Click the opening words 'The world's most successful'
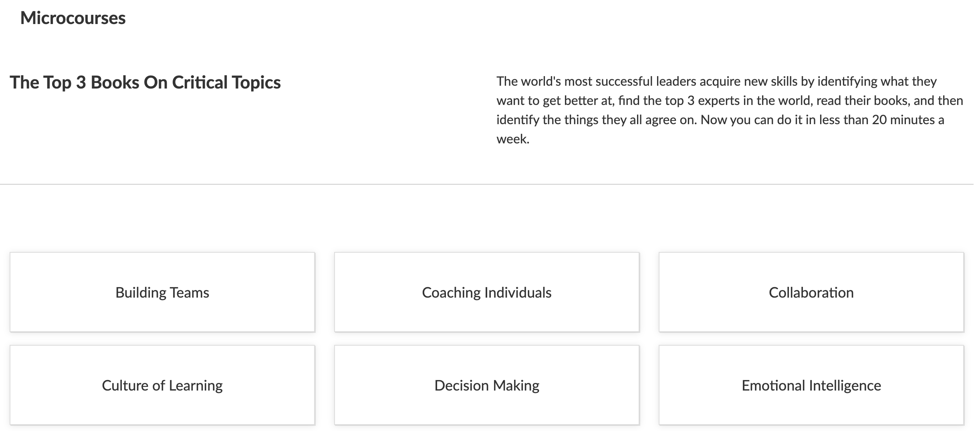Screen dimensions: 980x431 click(x=575, y=81)
